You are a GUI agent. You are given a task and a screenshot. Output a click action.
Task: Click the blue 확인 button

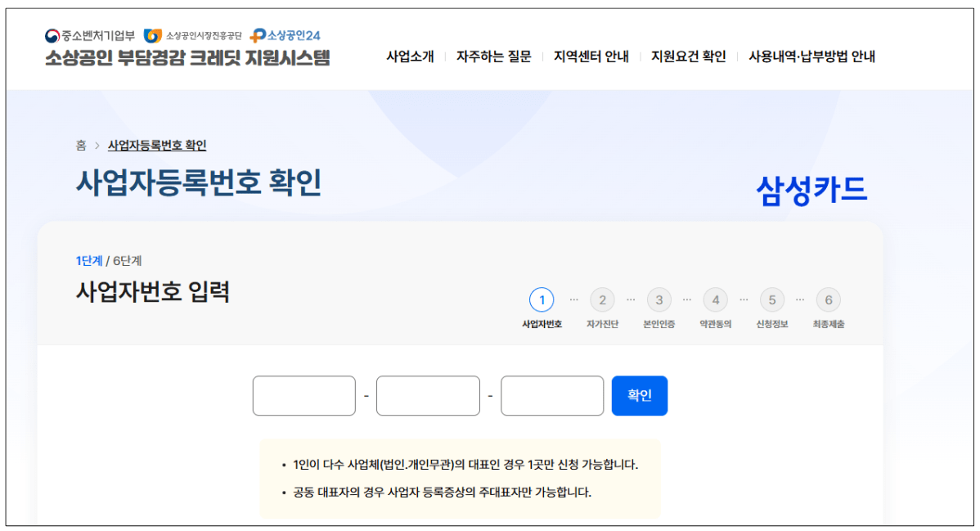tap(640, 395)
